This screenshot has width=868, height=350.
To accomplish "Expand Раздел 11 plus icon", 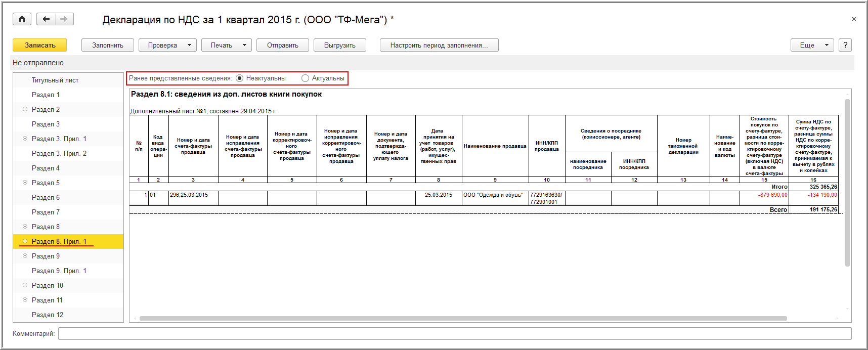I will click(25, 300).
